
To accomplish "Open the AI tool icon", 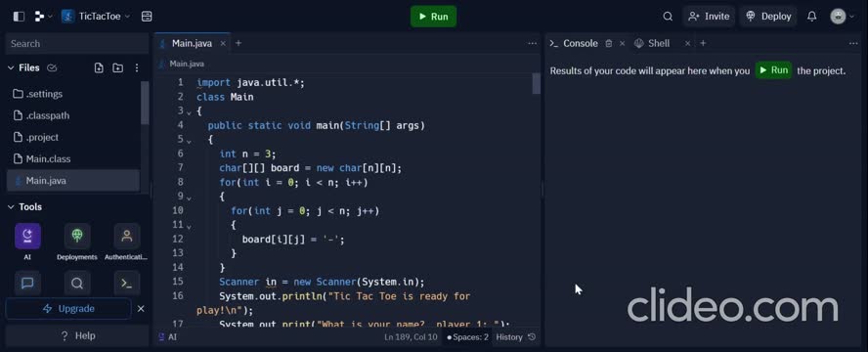I will 27,237.
